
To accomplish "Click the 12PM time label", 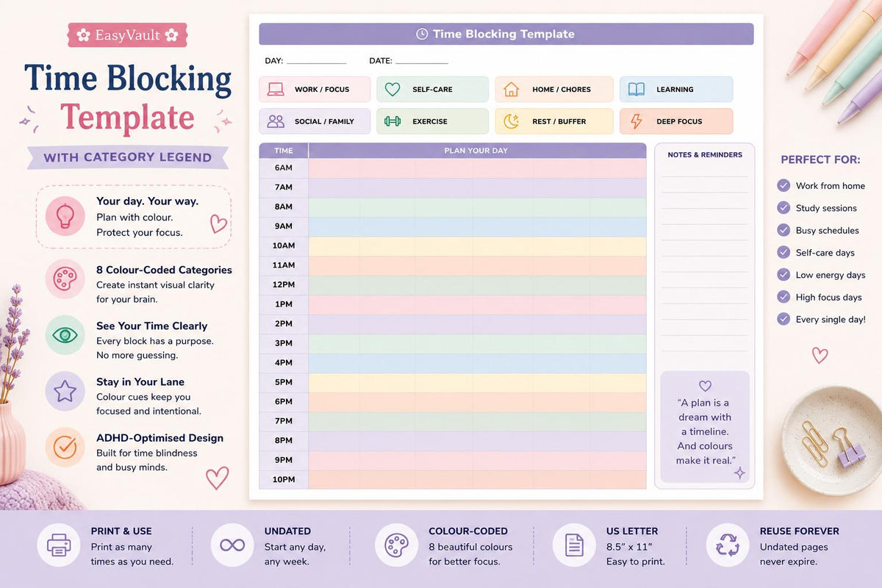I will click(x=284, y=284).
